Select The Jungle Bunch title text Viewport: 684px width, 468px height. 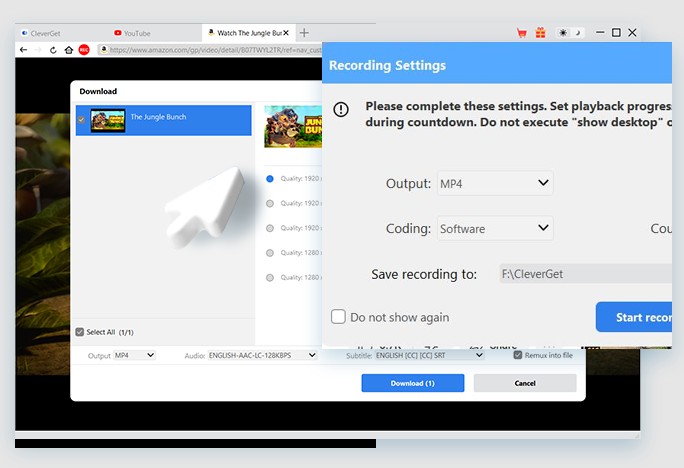click(158, 117)
